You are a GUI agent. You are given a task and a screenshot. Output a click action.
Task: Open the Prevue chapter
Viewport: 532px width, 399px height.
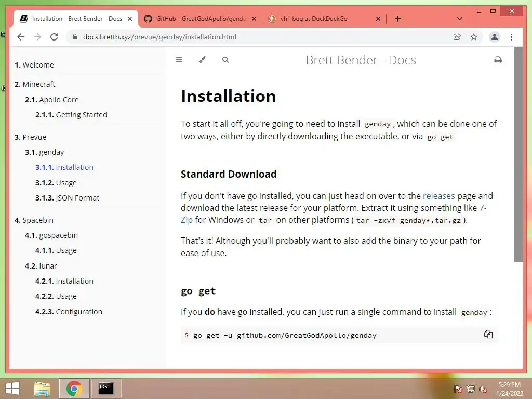click(30, 137)
